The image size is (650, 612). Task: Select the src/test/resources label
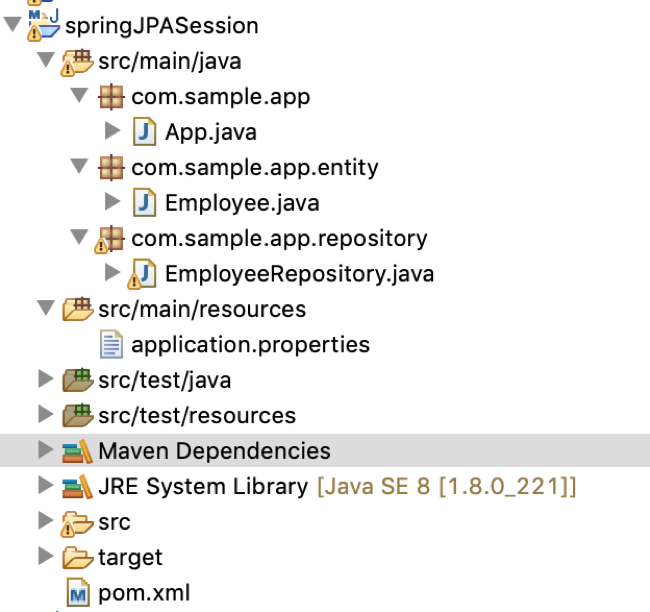(197, 416)
